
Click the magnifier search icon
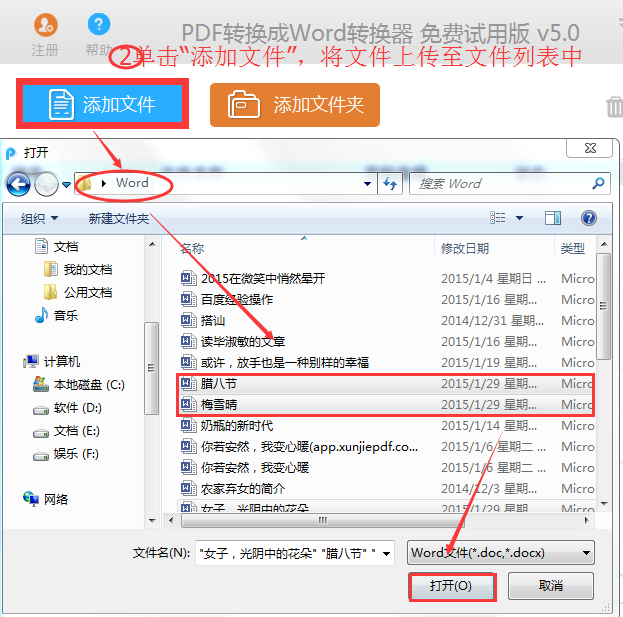click(x=598, y=183)
